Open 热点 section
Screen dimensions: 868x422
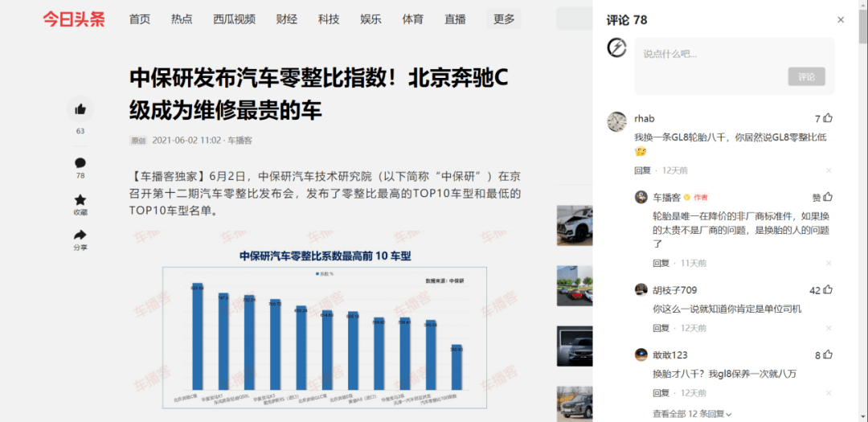(x=182, y=19)
